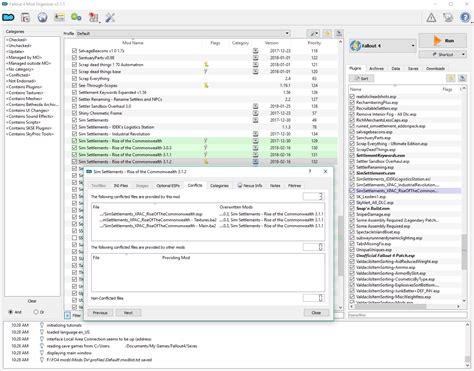474x371 pixels.
Task: Click the Update monitor icon in top right
Action: click(x=448, y=17)
